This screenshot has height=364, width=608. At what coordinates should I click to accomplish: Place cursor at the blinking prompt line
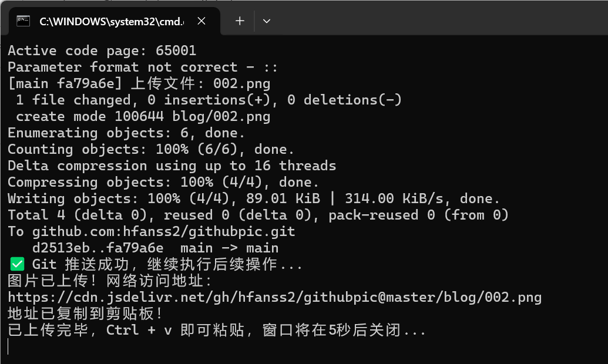(x=8, y=346)
